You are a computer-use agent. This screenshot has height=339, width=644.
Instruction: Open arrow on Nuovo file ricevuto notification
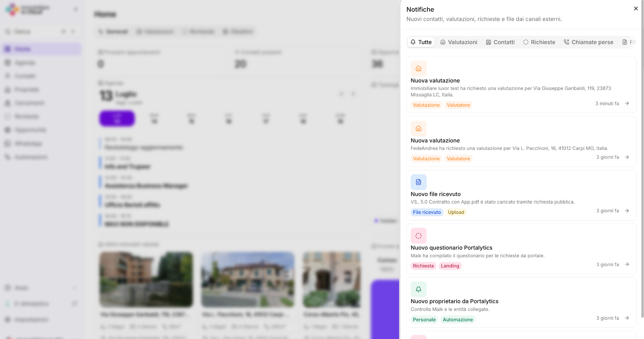pyautogui.click(x=627, y=211)
